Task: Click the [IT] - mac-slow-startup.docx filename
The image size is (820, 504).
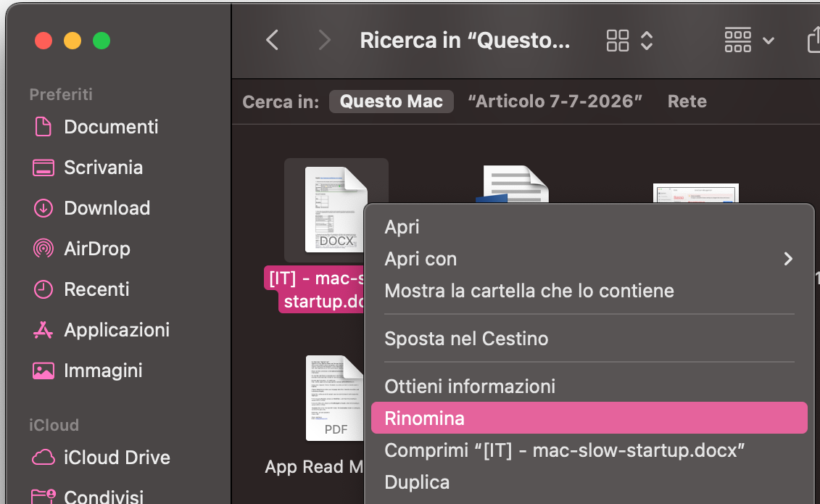Action: 316,289
